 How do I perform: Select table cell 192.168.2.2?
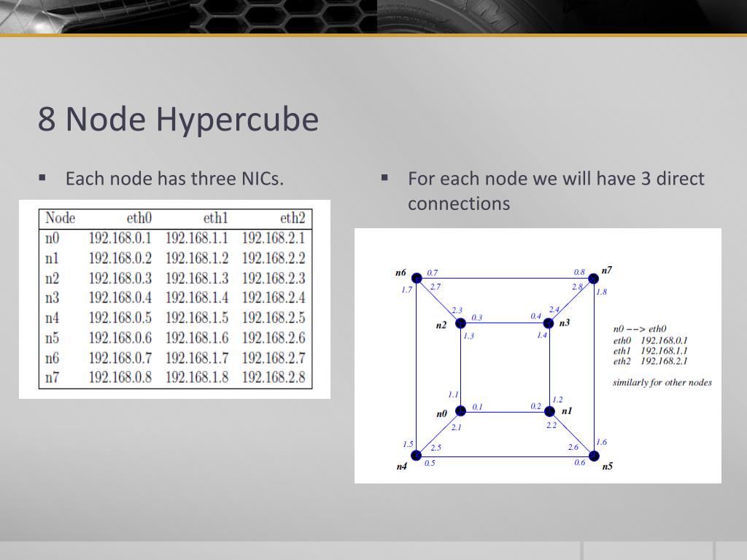[274, 258]
